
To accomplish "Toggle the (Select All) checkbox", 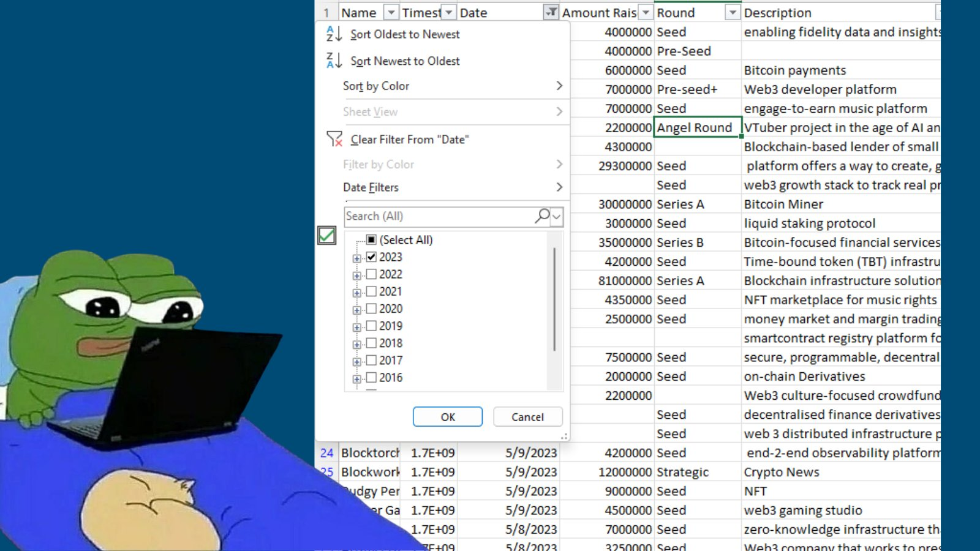I will [x=371, y=240].
